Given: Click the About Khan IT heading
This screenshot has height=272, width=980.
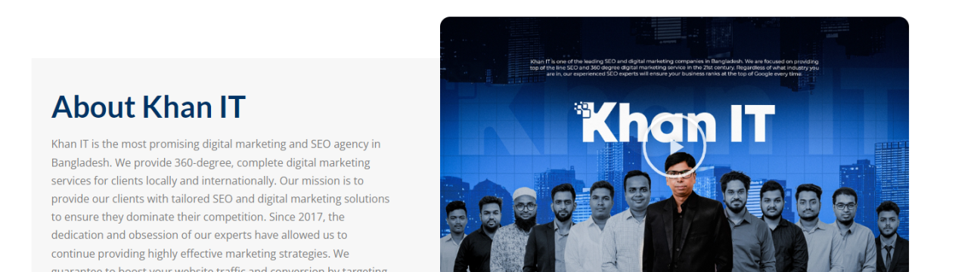Looking at the screenshot, I should point(148,107).
